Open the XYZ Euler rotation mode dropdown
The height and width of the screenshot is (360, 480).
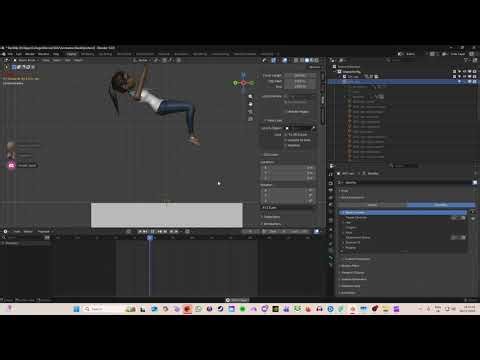coord(288,207)
